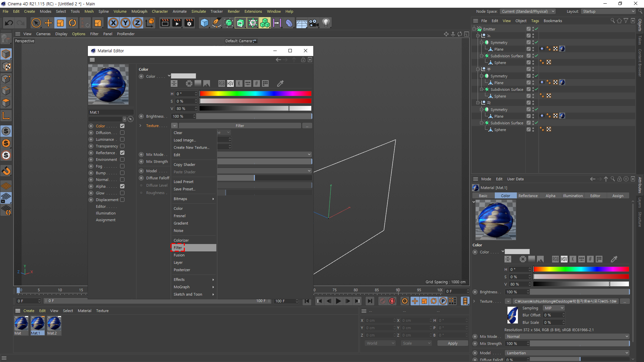
Task: Click the Apply button
Action: tap(452, 343)
